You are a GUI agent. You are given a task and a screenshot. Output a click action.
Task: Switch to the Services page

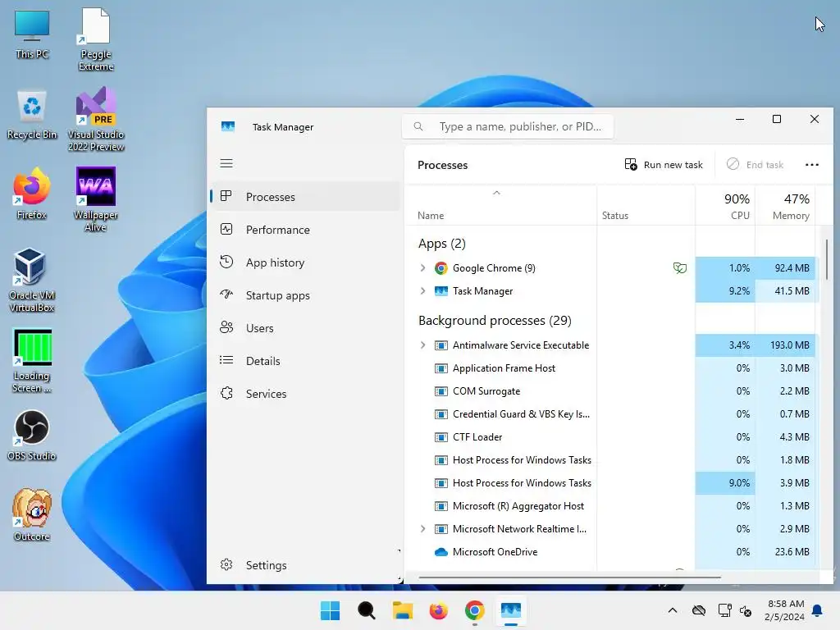tap(306, 393)
